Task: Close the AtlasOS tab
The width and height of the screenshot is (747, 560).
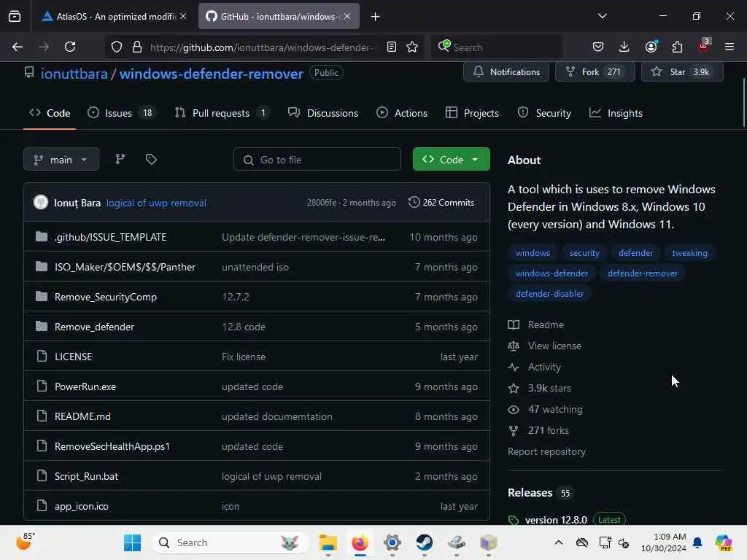Action: click(x=183, y=16)
